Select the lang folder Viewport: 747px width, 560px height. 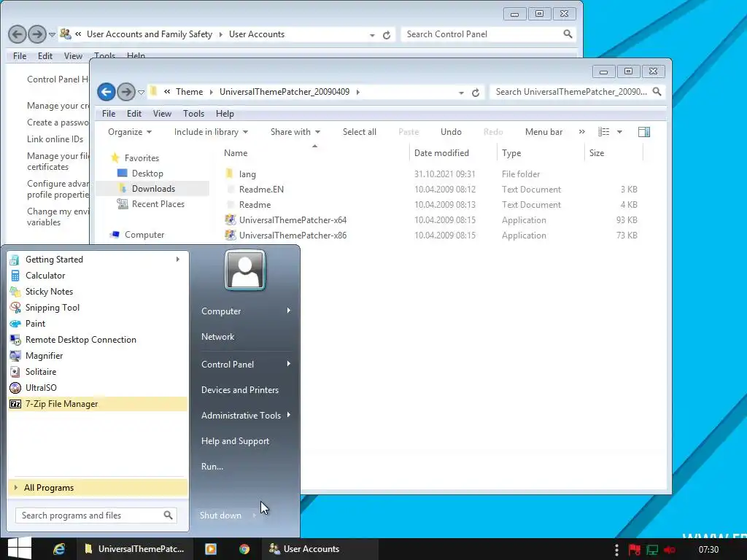click(247, 174)
